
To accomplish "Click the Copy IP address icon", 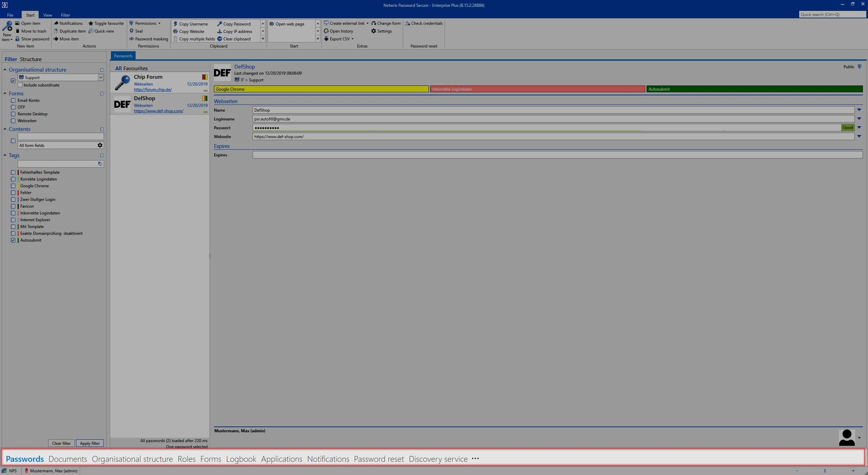I will (220, 32).
